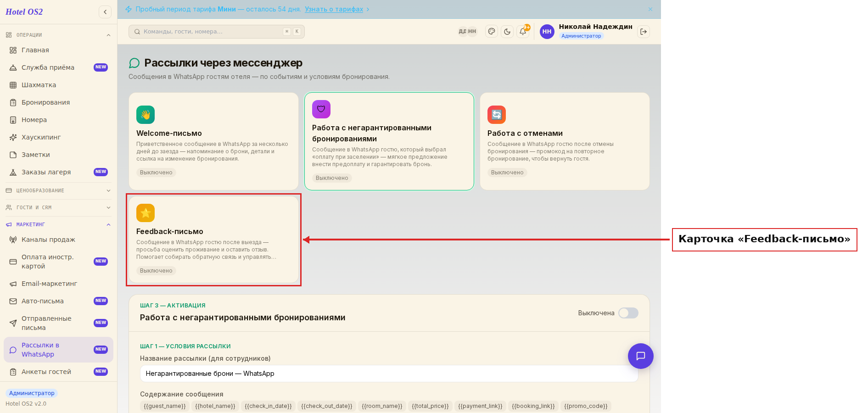The image size is (868, 413).
Task: Click the Рассылки в WhatsApp chat icon
Action: (x=13, y=350)
